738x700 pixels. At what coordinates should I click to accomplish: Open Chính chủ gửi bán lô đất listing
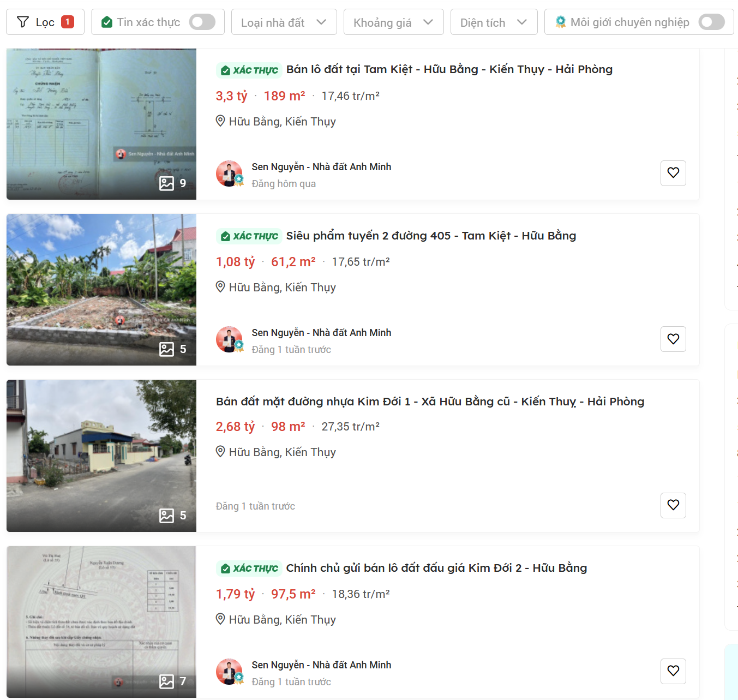click(x=436, y=568)
